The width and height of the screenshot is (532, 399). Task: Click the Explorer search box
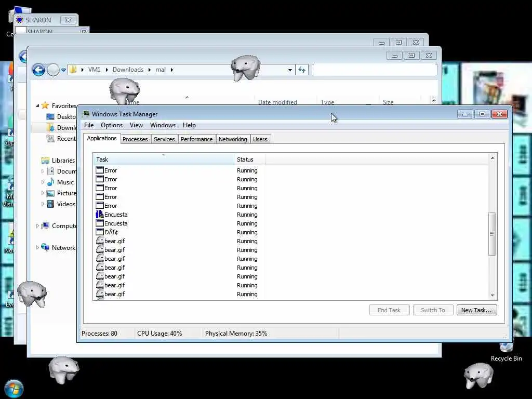(x=374, y=70)
